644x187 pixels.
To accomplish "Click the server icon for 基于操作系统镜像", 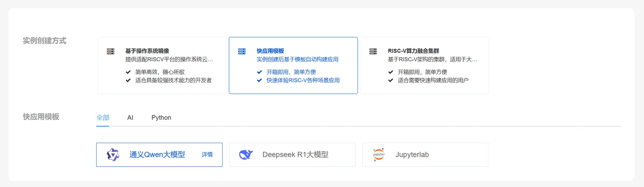I will [111, 51].
